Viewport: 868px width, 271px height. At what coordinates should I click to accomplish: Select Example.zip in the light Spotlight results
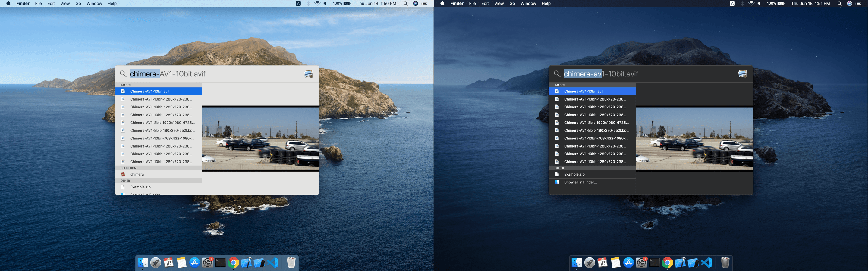pyautogui.click(x=140, y=187)
